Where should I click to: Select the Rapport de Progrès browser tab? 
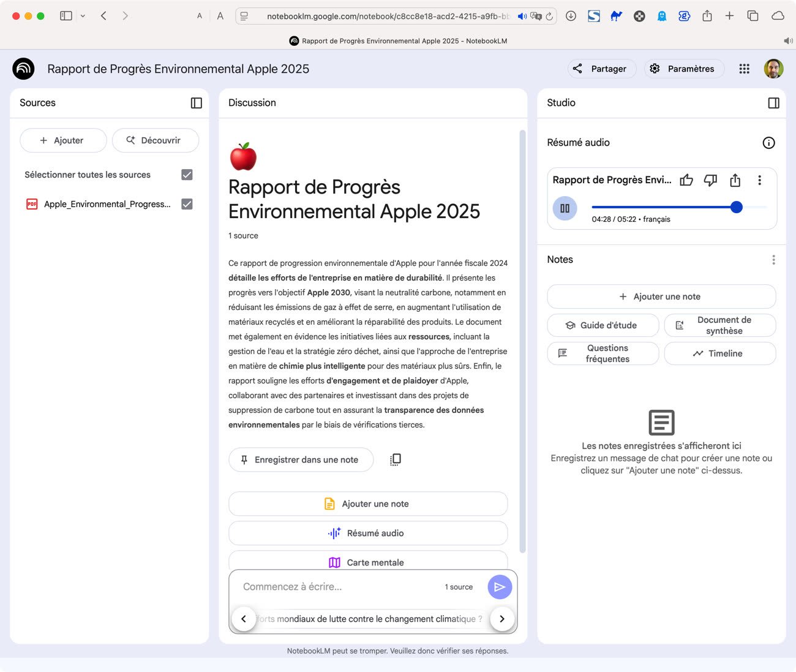point(397,40)
